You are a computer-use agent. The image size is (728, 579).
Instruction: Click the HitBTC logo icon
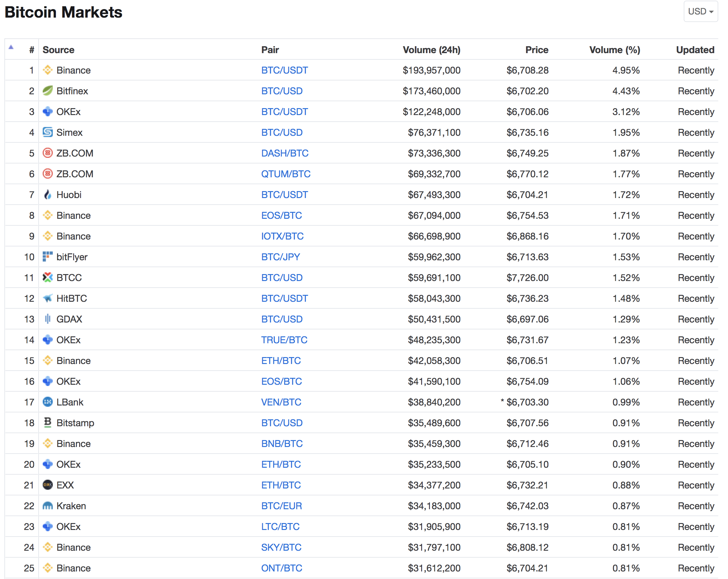pos(48,298)
